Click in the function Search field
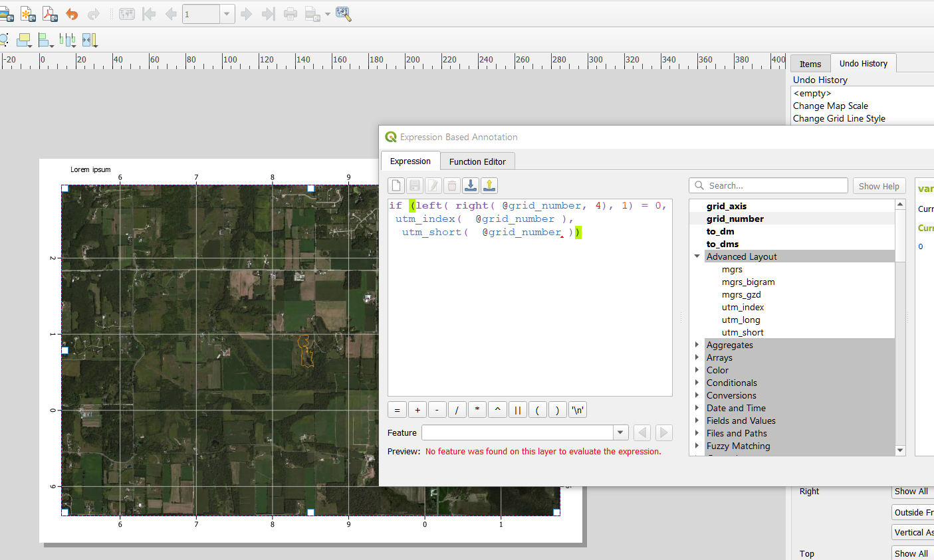 [x=768, y=185]
